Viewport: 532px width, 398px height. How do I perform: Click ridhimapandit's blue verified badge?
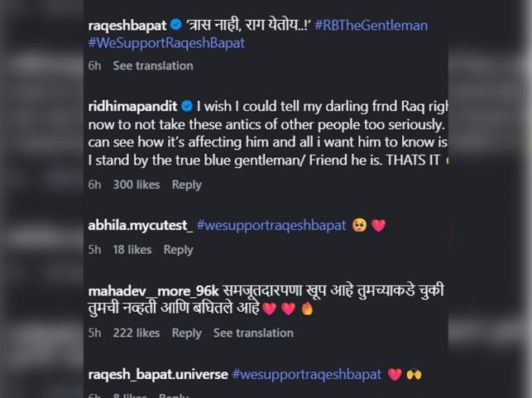pos(188,107)
